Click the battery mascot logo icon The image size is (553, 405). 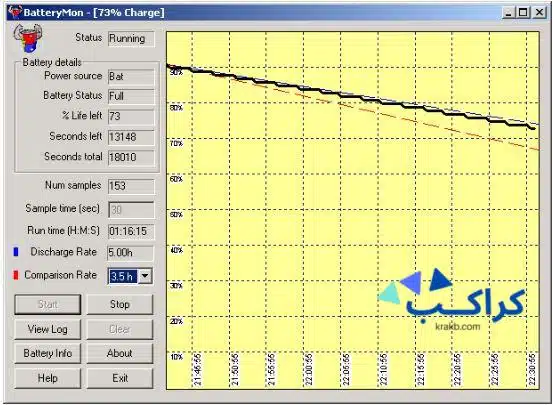click(x=28, y=38)
